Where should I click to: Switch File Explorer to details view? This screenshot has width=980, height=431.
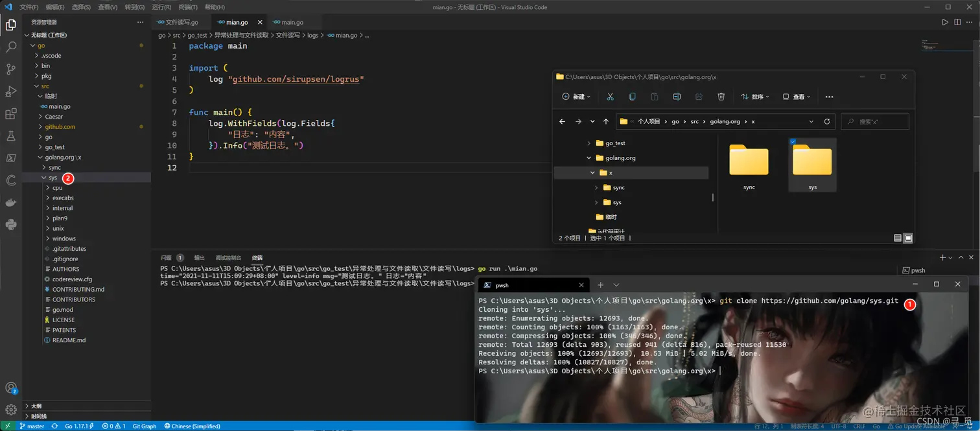point(898,239)
